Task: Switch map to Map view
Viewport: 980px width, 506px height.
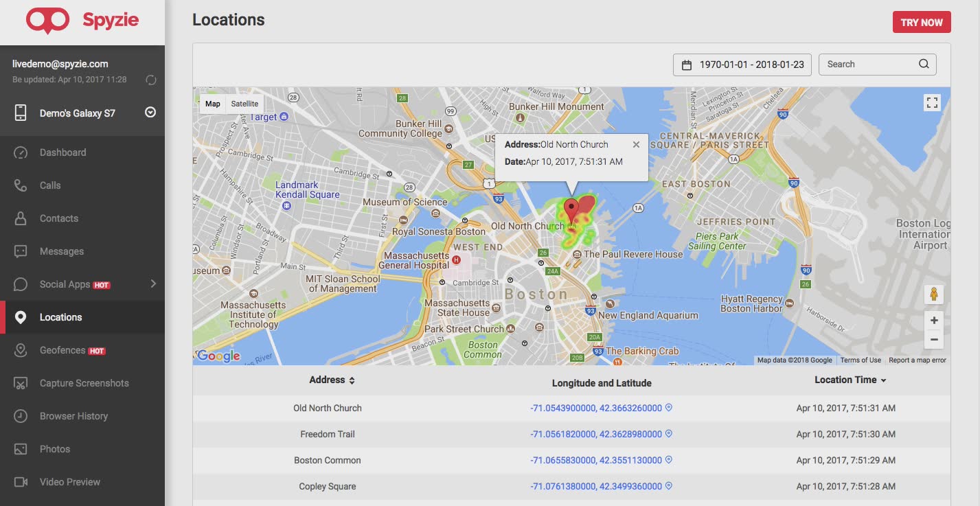Action: 213,104
